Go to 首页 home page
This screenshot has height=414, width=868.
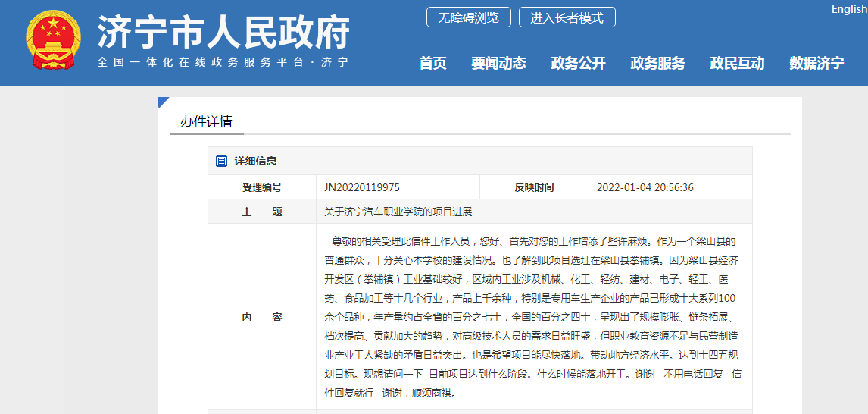pos(433,63)
